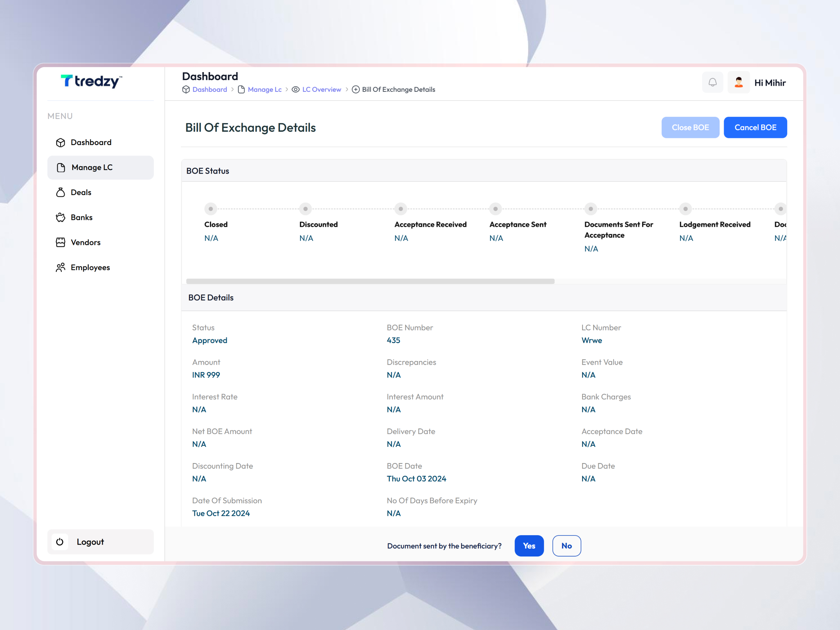
Task: Click the LC Overview eye breadcrumb icon
Action: click(x=295, y=89)
